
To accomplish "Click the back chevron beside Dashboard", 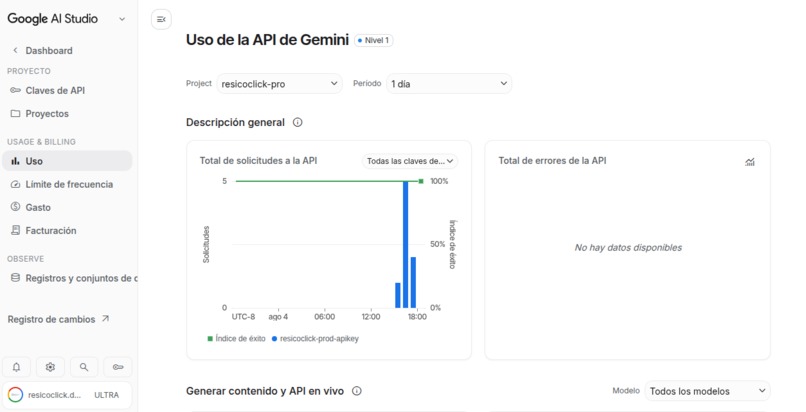I will point(15,50).
